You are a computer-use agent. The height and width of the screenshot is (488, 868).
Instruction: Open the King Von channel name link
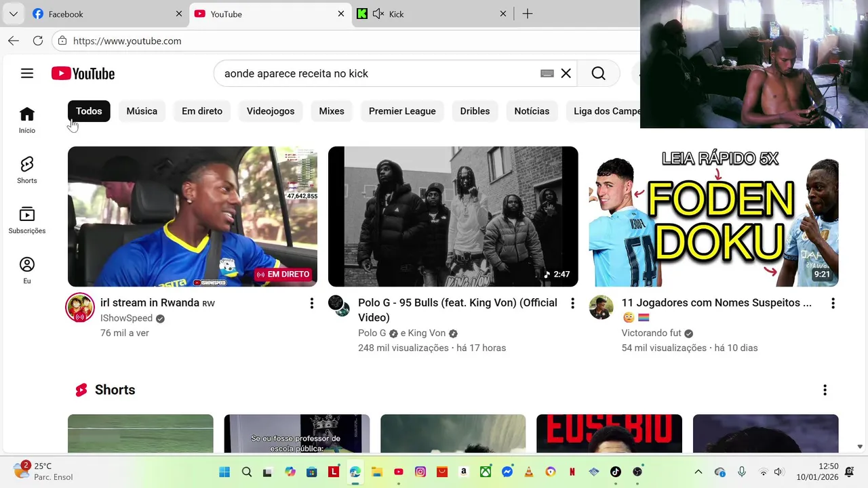coord(427,333)
